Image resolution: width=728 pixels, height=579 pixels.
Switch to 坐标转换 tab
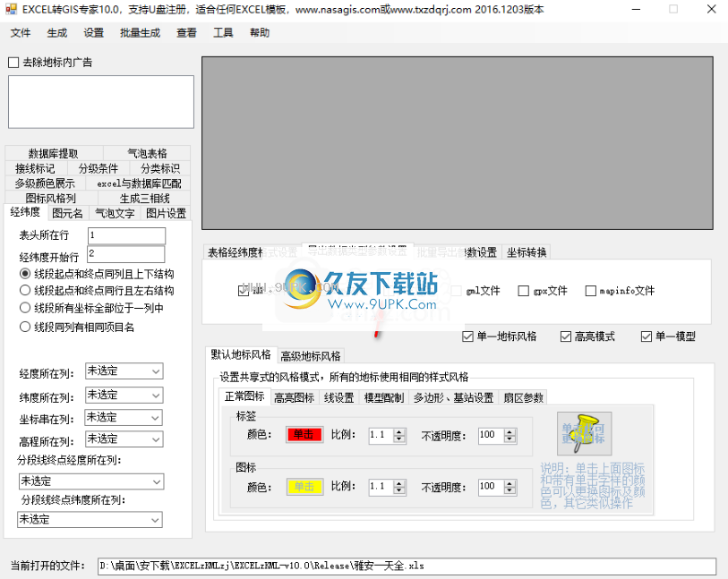(x=527, y=252)
